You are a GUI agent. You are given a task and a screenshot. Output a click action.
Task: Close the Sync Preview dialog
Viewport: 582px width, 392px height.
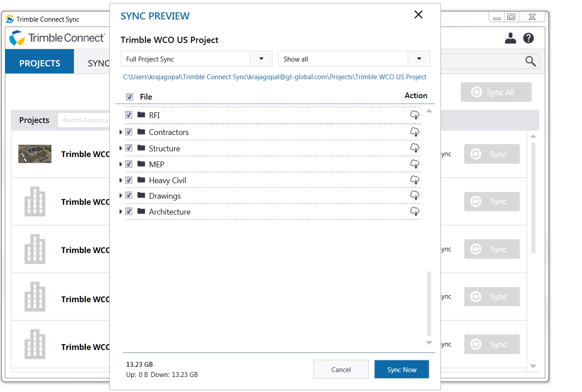(418, 15)
